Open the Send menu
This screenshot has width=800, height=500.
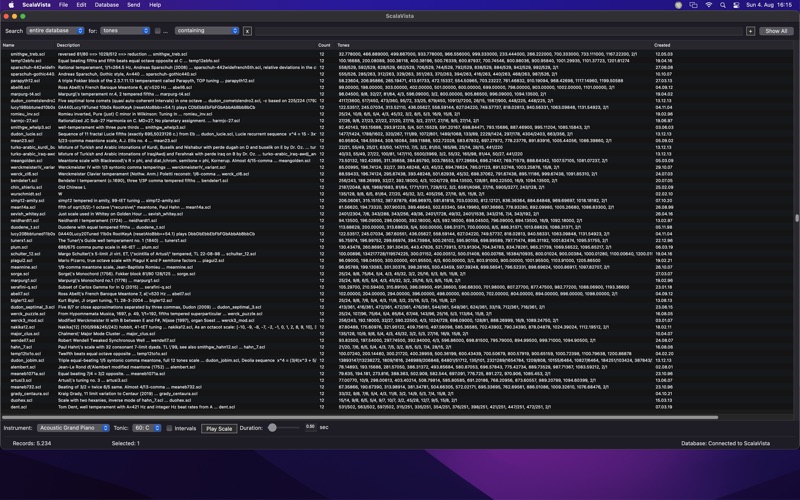tap(134, 5)
